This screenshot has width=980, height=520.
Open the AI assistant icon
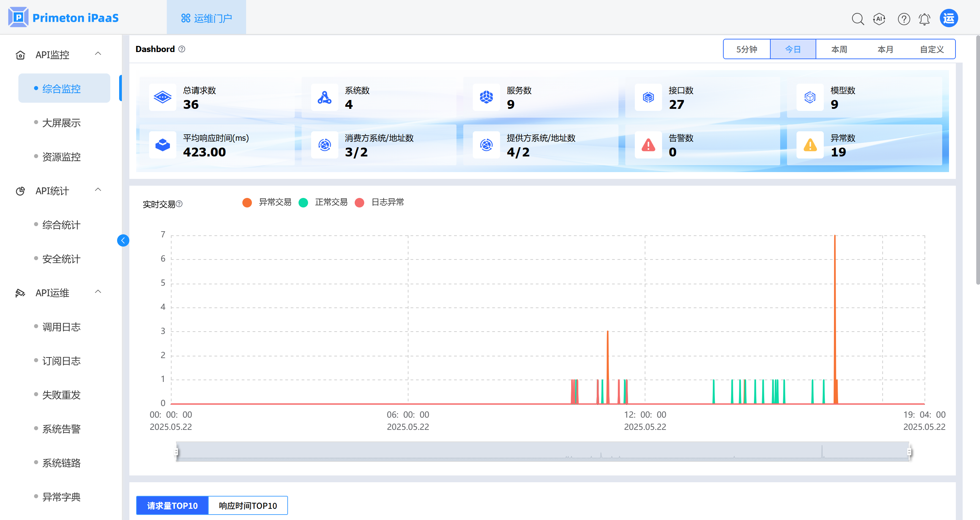tap(879, 19)
